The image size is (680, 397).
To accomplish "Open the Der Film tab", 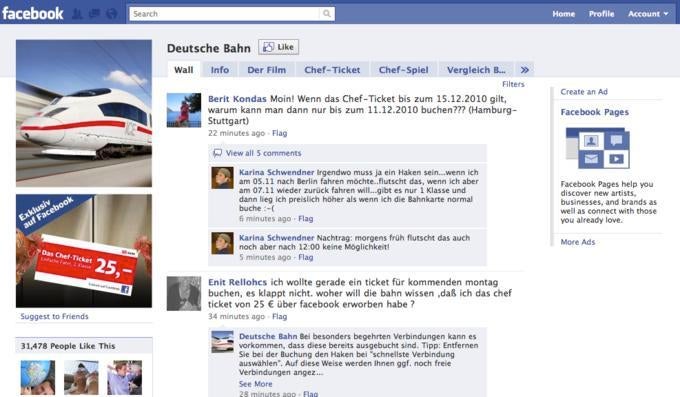I will pos(267,70).
